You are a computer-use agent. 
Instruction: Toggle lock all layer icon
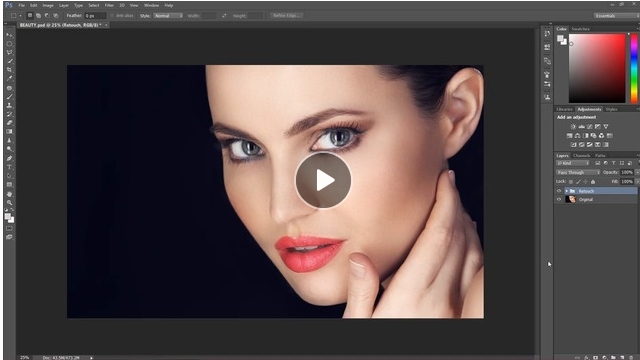tap(593, 182)
